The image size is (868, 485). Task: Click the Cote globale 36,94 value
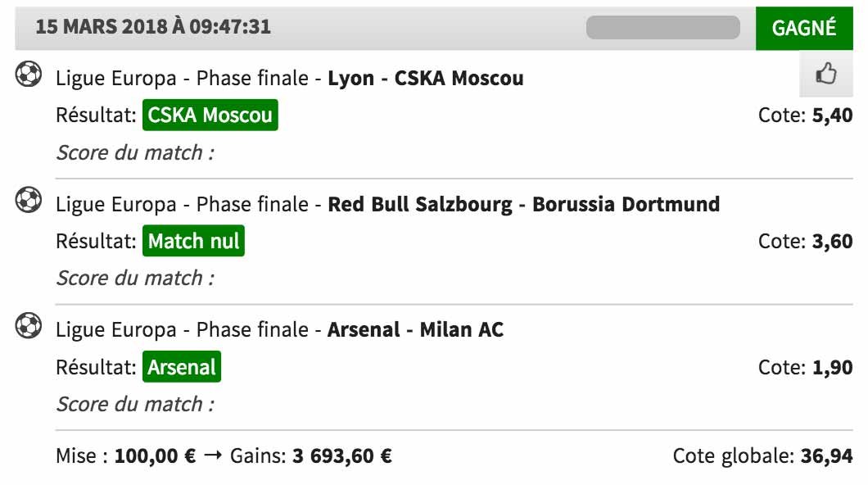826,456
